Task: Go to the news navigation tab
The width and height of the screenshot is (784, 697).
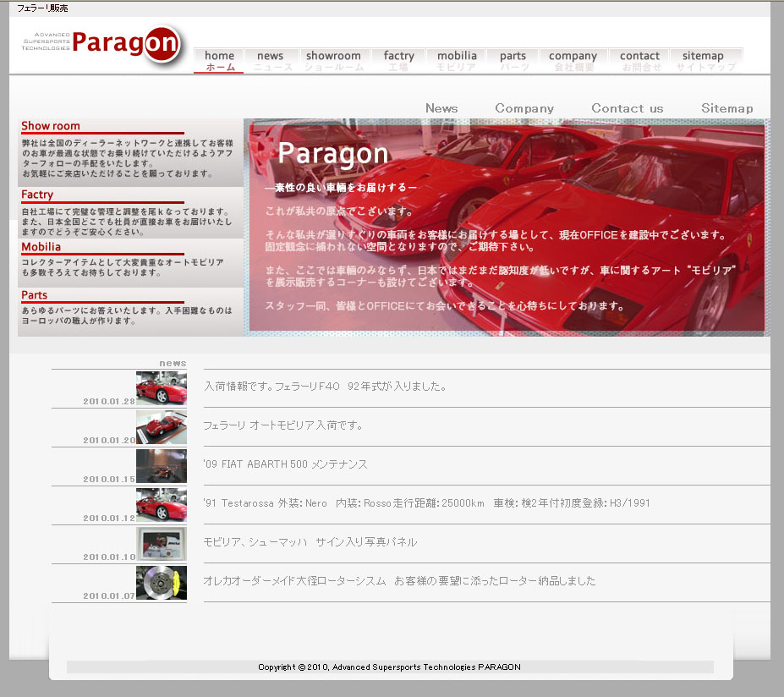Action: tap(271, 60)
